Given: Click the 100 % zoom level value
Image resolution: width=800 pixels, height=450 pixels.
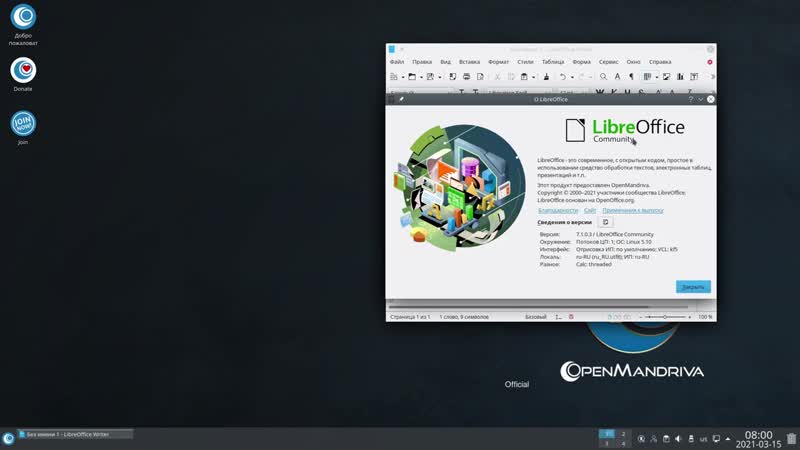Looking at the screenshot, I should click(705, 317).
